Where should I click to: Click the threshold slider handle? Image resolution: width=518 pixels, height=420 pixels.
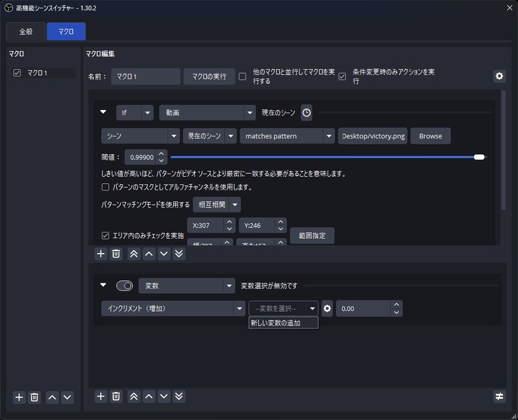pos(479,157)
